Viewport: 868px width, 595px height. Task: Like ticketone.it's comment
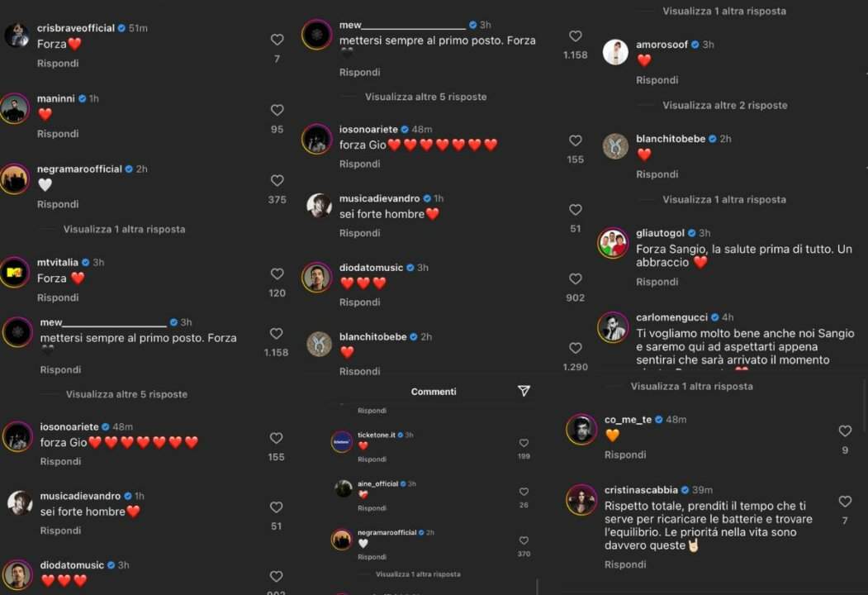click(524, 443)
